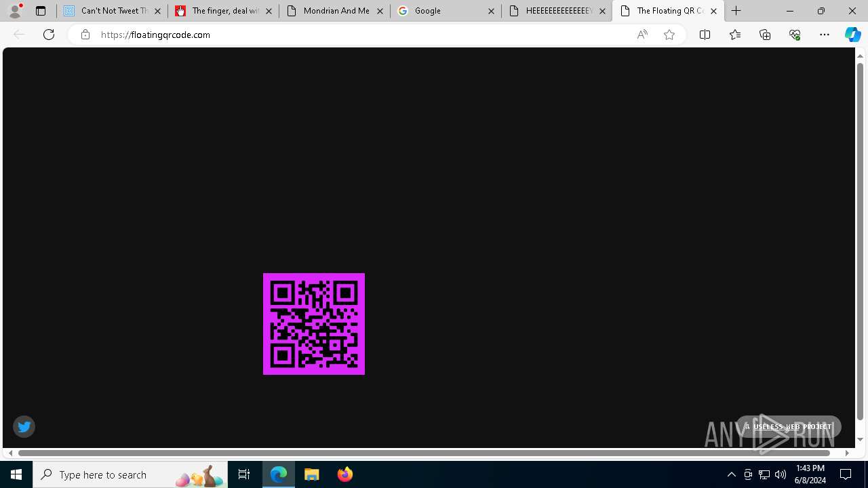Open the Windows Start menu
868x488 pixels.
(16, 474)
